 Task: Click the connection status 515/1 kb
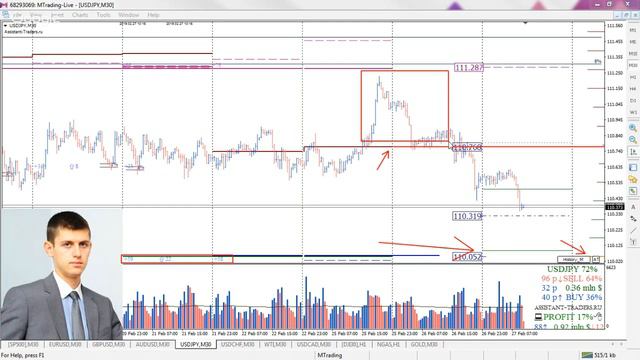click(598, 355)
